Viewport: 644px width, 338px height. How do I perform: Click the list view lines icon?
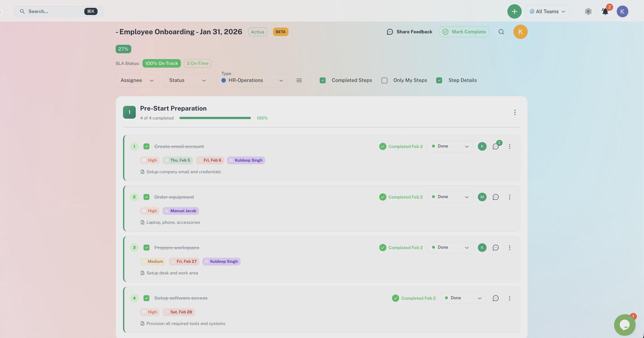coord(299,80)
